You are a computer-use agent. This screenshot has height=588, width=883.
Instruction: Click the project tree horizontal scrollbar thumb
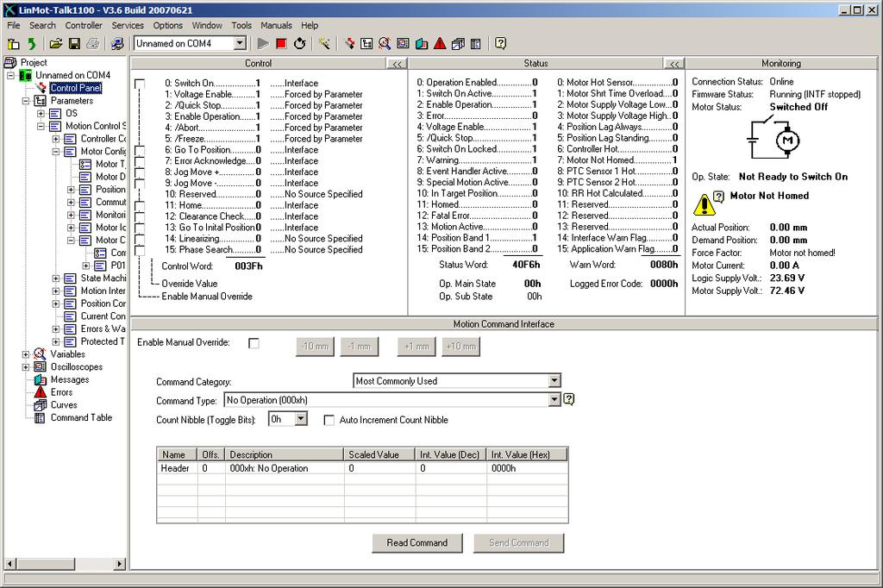(46, 563)
